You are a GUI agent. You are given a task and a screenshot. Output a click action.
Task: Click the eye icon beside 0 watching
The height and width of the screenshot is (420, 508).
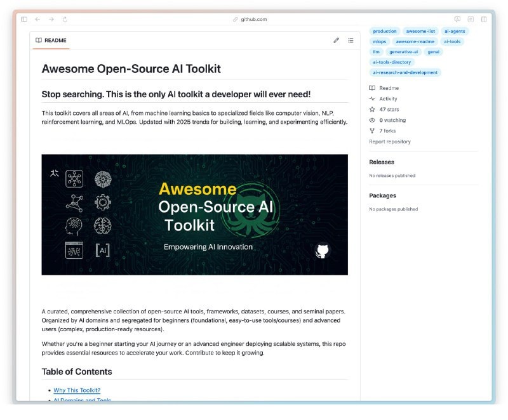(372, 120)
